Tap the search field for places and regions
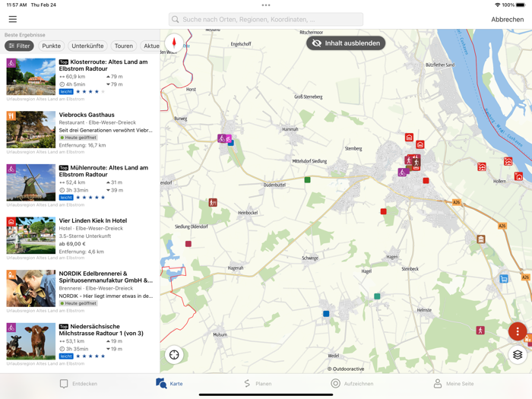Image resolution: width=532 pixels, height=399 pixels. (x=266, y=19)
